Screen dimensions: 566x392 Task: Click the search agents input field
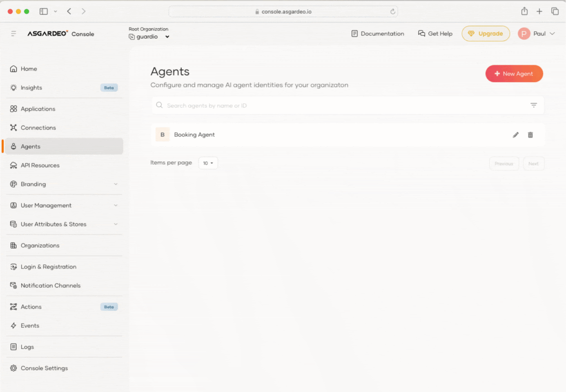point(343,105)
